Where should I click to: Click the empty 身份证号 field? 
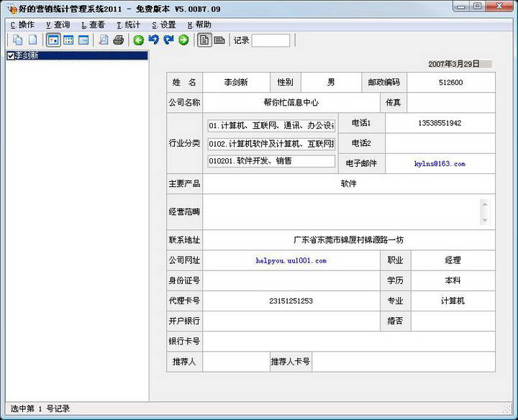point(291,280)
